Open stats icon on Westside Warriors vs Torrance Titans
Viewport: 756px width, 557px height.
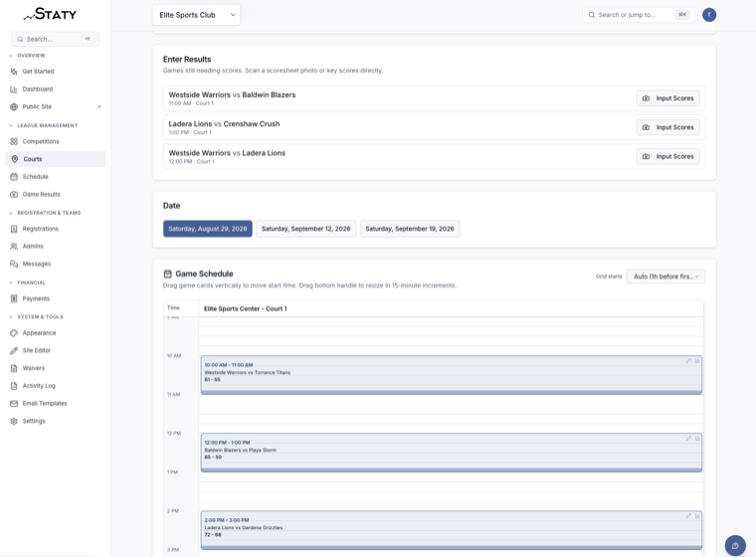coord(697,361)
